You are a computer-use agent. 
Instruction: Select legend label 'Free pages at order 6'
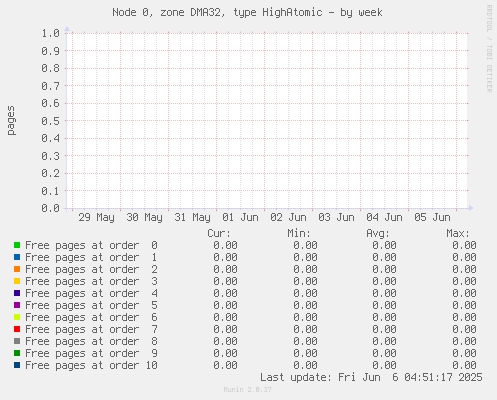91,318
